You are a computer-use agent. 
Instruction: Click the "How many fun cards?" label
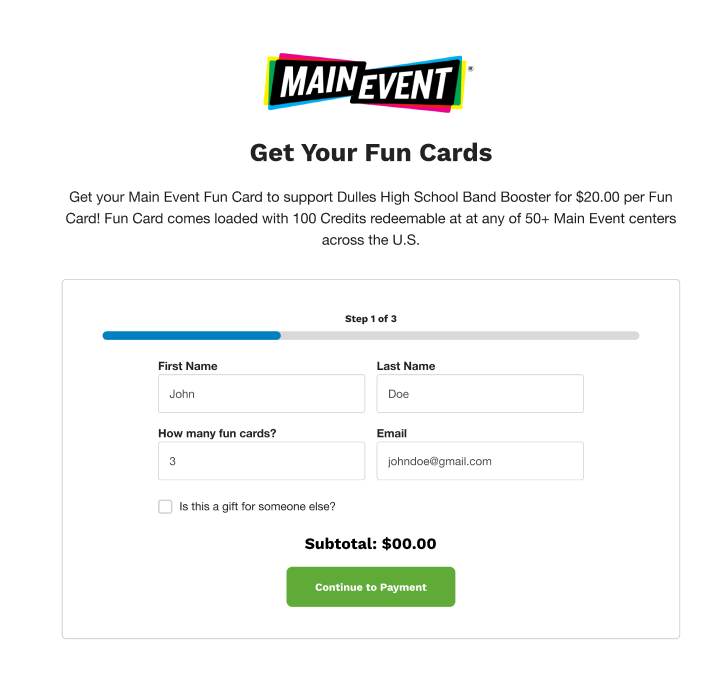(x=217, y=434)
